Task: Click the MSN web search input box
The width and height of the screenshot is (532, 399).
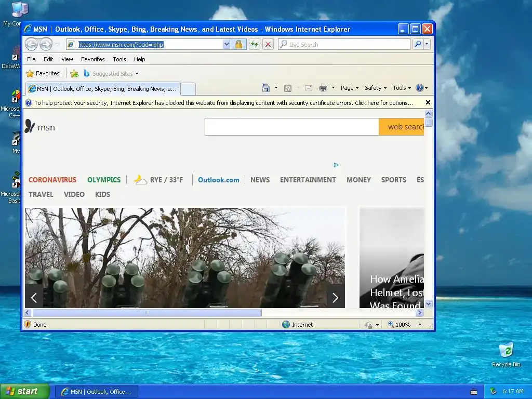Action: coord(292,127)
